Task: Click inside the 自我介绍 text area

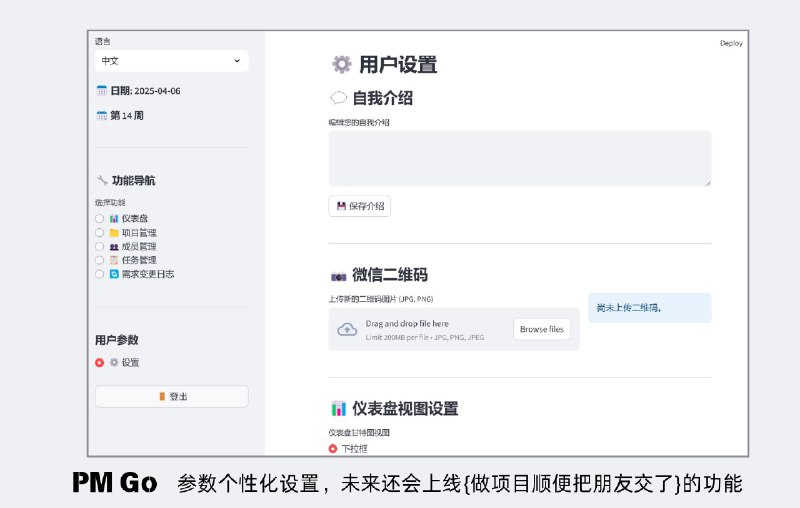Action: pos(519,159)
